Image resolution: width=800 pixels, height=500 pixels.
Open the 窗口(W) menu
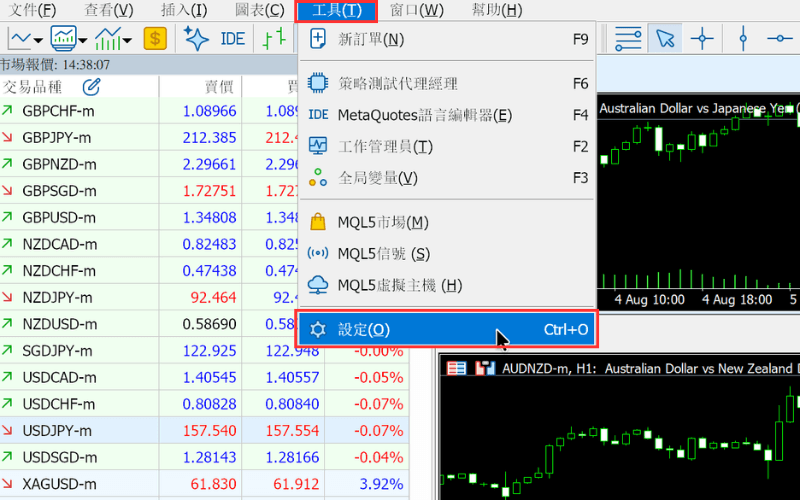[x=416, y=10]
